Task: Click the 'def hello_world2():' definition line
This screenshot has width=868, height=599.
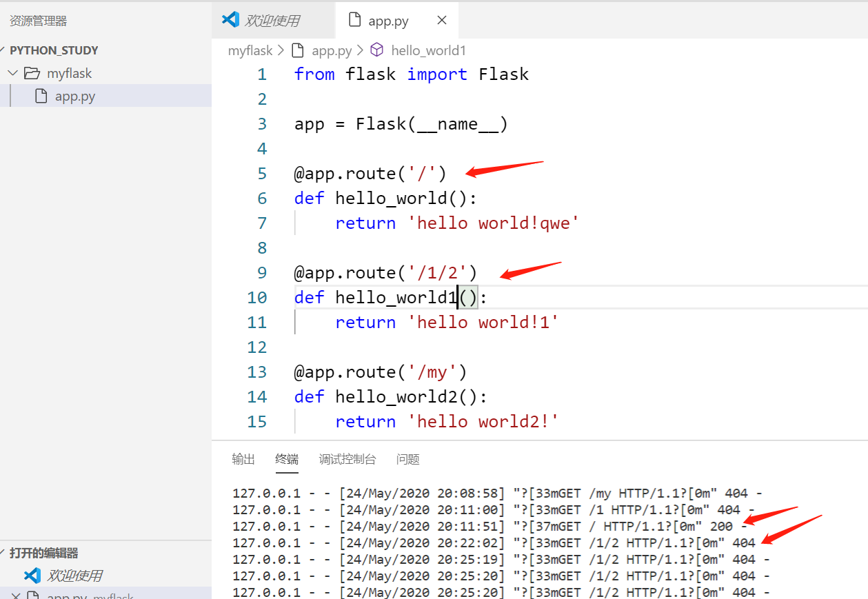Action: [391, 397]
